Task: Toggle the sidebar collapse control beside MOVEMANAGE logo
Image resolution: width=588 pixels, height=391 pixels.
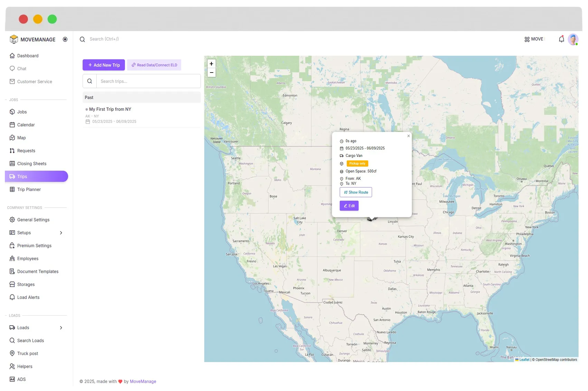Action: click(x=65, y=39)
